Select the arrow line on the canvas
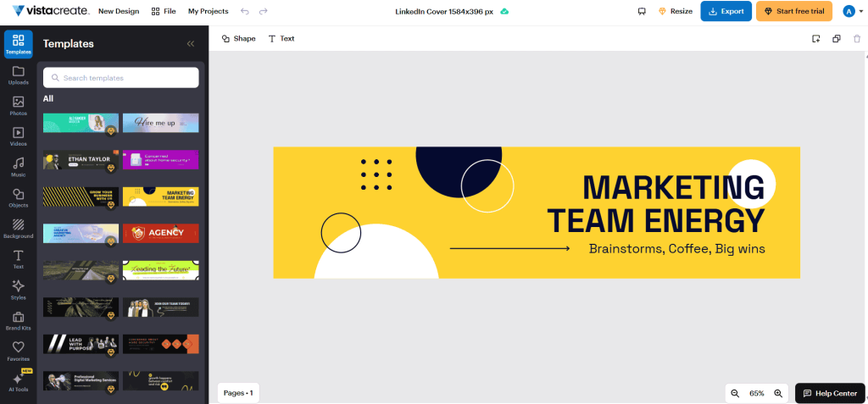The height and width of the screenshot is (404, 868). point(509,248)
